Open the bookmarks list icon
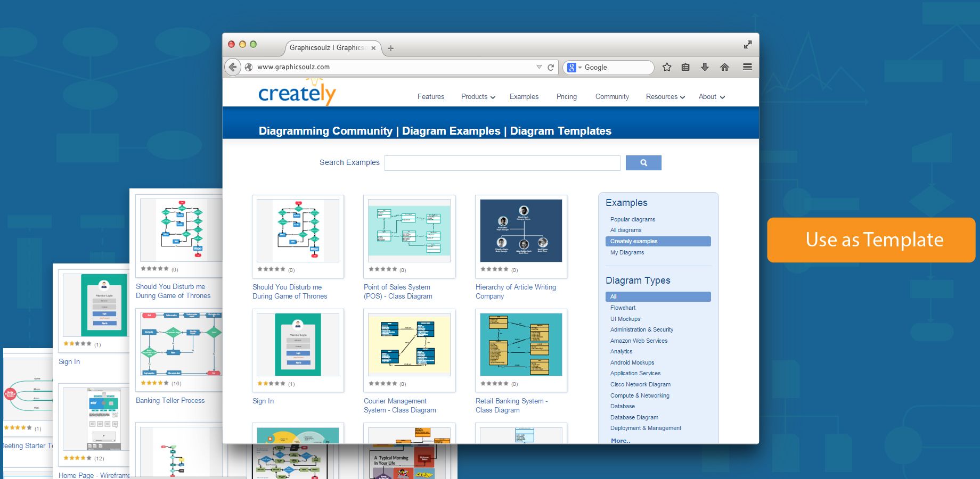 [685, 67]
